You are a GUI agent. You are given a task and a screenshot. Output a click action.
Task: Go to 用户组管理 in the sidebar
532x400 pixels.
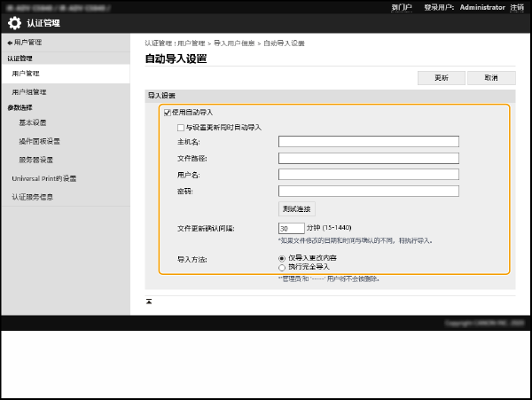click(29, 91)
